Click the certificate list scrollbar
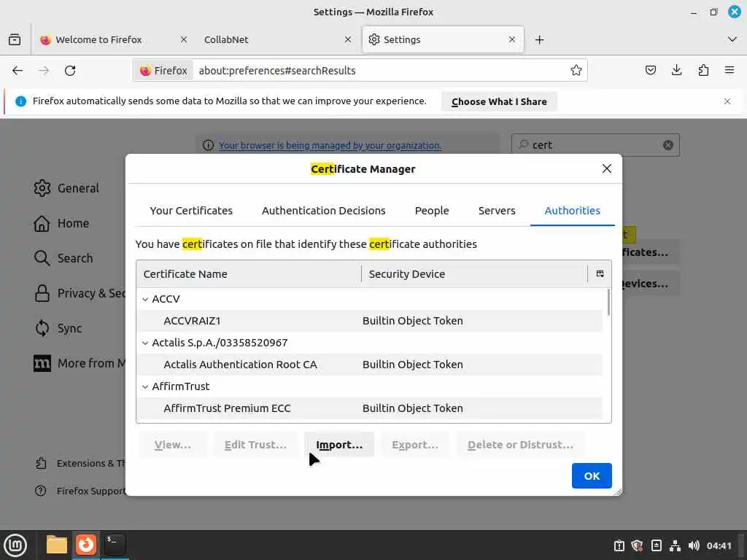747x560 pixels. [608, 302]
